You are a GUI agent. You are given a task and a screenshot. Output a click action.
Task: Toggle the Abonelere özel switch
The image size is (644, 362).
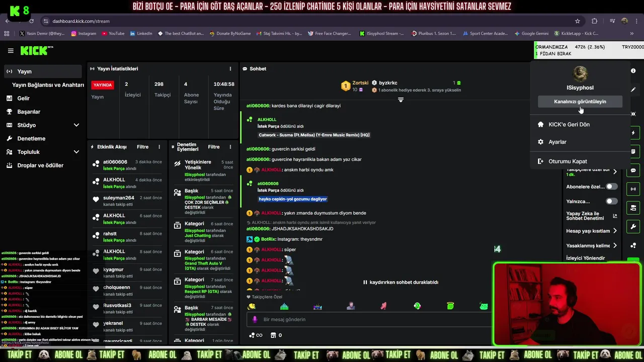click(611, 187)
